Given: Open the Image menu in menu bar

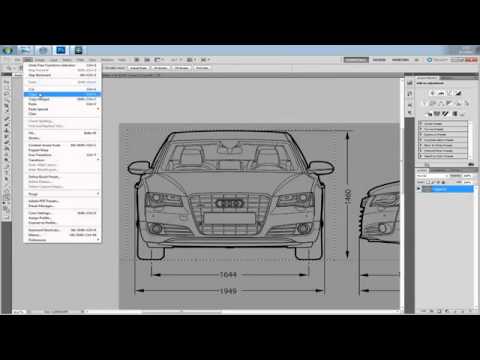Looking at the screenshot, I should [40, 60].
